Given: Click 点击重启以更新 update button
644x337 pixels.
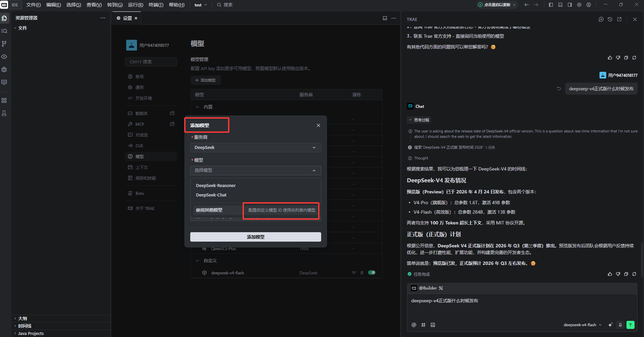Looking at the screenshot, I should pyautogui.click(x=497, y=5).
